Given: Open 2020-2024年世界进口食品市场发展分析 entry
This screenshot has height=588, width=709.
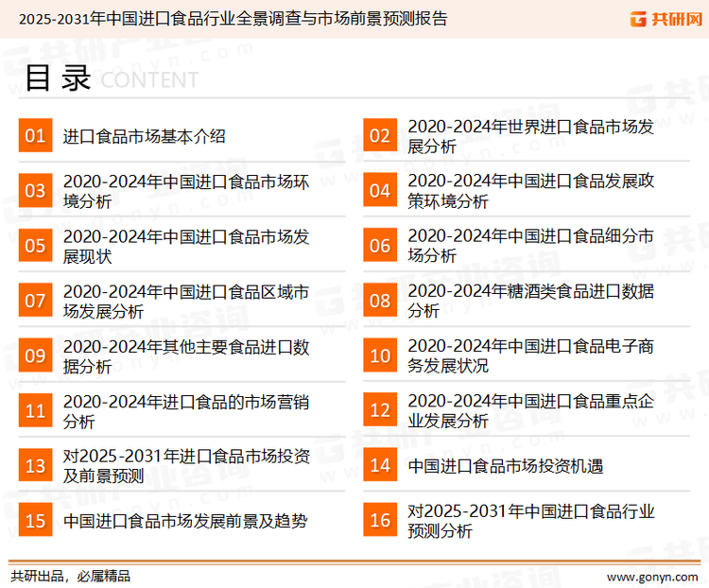Looking at the screenshot, I should click(529, 136).
